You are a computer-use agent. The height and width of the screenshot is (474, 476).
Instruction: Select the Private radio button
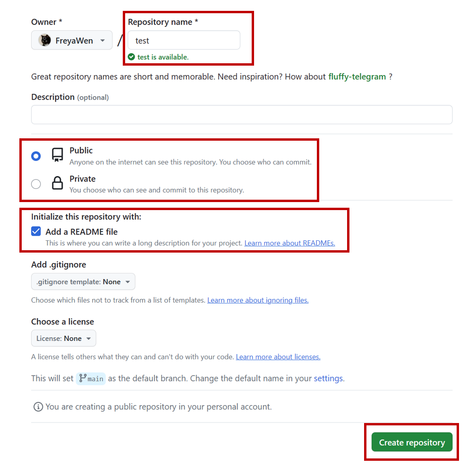36,184
